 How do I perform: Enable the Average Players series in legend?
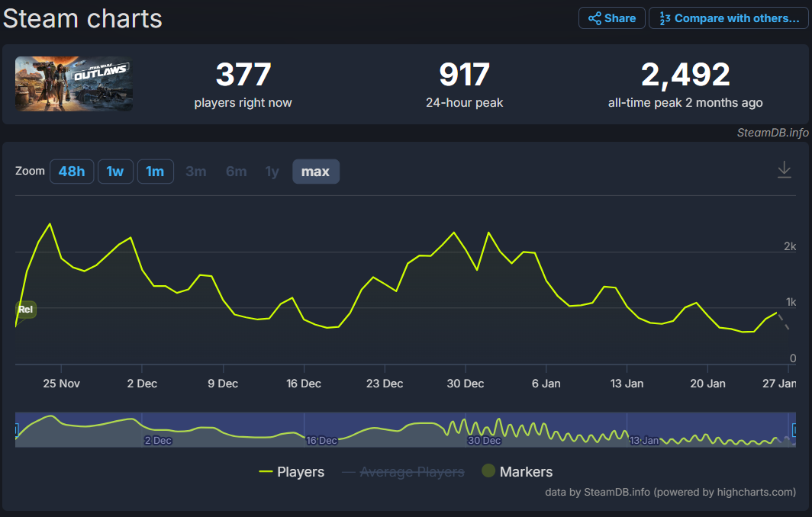point(404,472)
